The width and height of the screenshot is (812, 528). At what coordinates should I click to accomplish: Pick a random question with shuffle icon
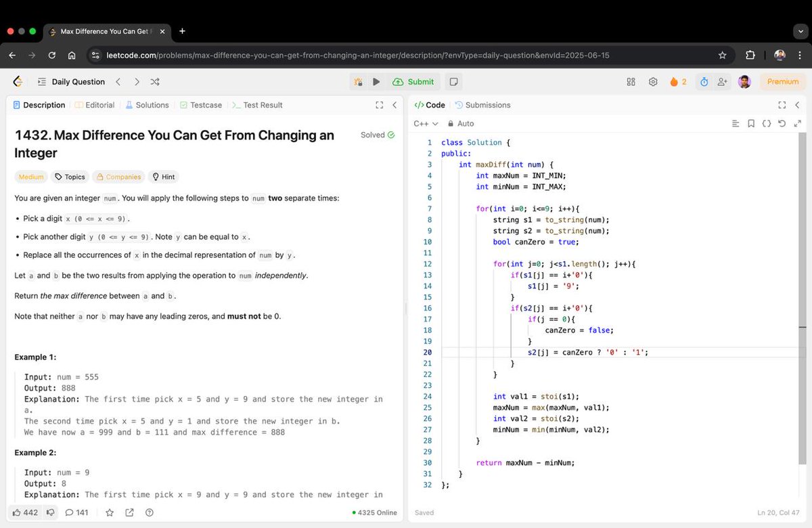coord(155,82)
